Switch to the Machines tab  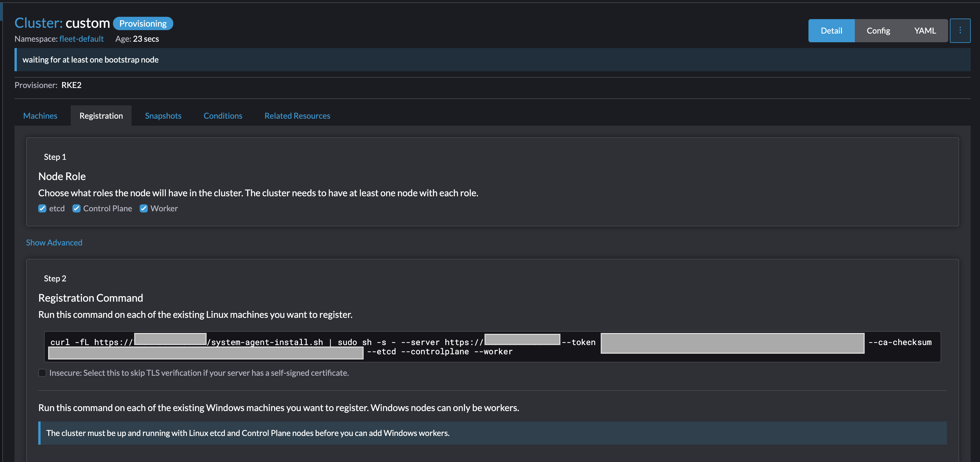(x=40, y=115)
